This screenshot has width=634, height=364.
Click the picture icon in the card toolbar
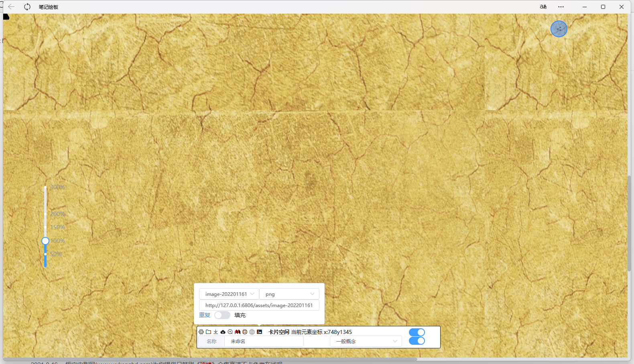pos(260,332)
